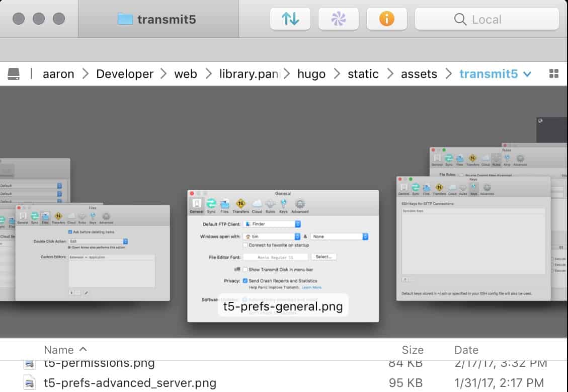Select the Files preferences thumbnail on left
Viewport: 568px width, 392px height.
click(x=93, y=253)
